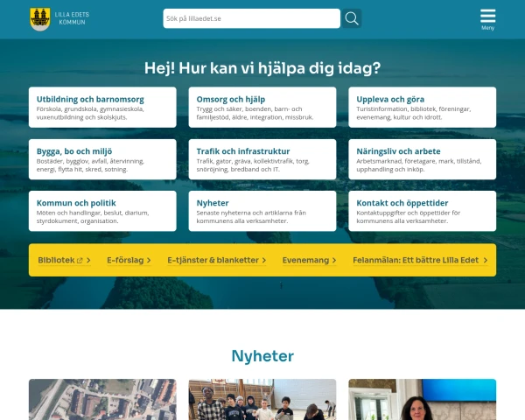
Task: Open the hamburger Meny icon
Action: pyautogui.click(x=487, y=16)
